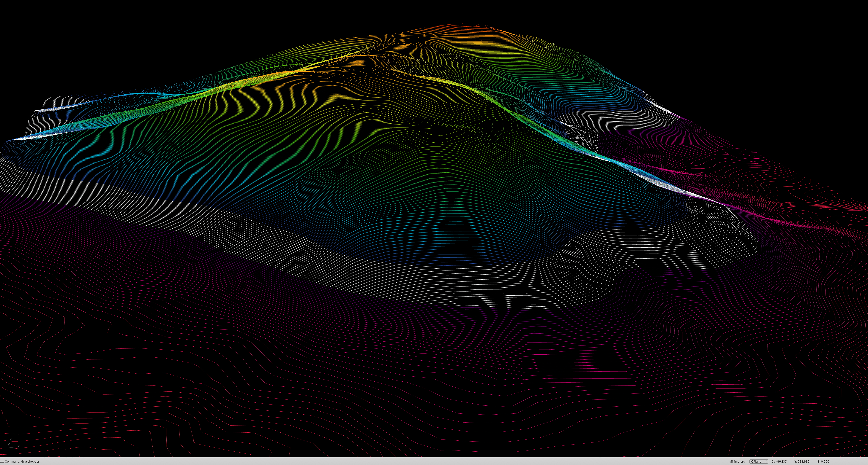
Task: Click the Y: 223.630 coordinate readout
Action: [802, 461]
